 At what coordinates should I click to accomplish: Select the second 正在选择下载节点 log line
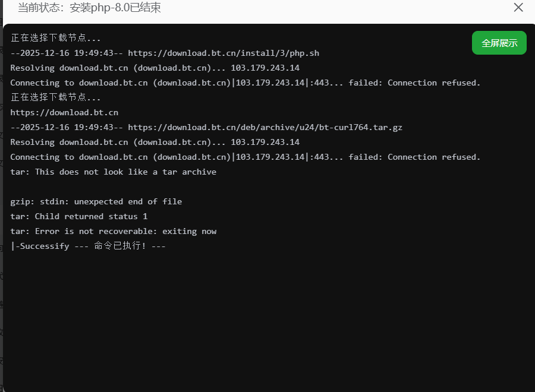pyautogui.click(x=56, y=97)
